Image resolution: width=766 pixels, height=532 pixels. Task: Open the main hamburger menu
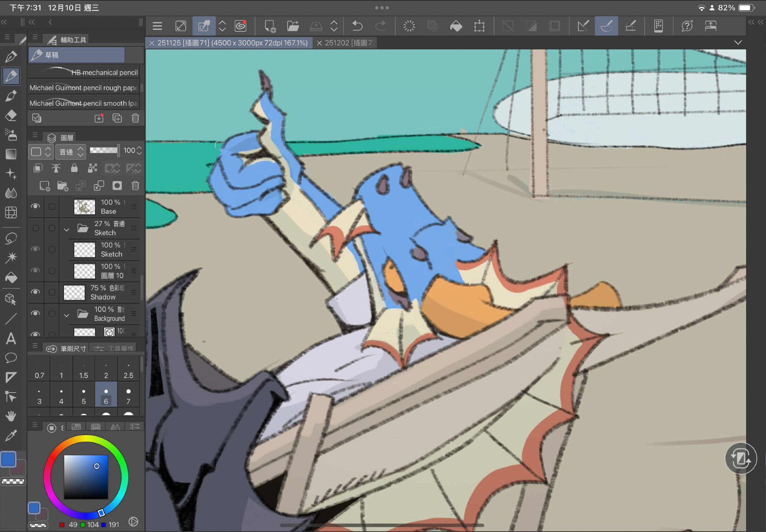pyautogui.click(x=157, y=26)
